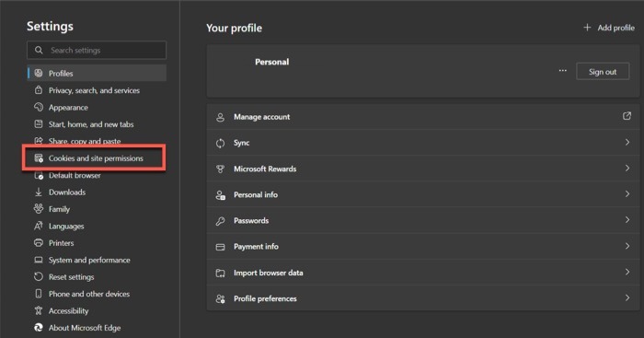Click the Family icon in sidebar
Viewport: 644px width, 338px height.
pyautogui.click(x=39, y=208)
